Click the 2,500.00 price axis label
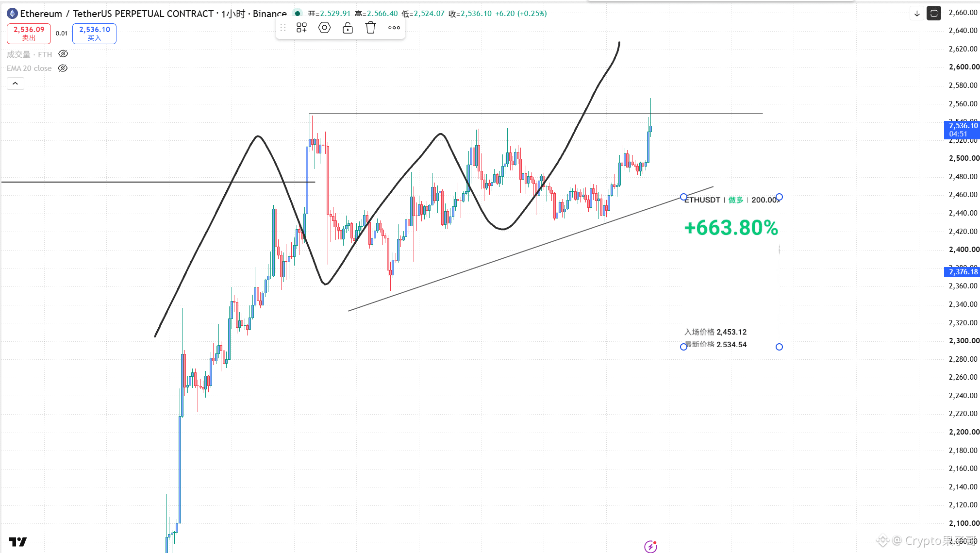Image resolution: width=980 pixels, height=553 pixels. [x=964, y=158]
